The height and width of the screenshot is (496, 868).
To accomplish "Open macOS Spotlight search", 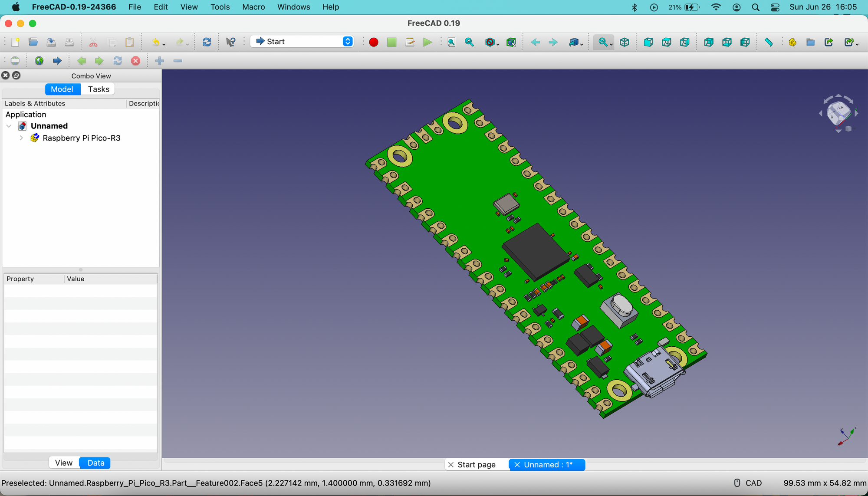I will (x=756, y=7).
